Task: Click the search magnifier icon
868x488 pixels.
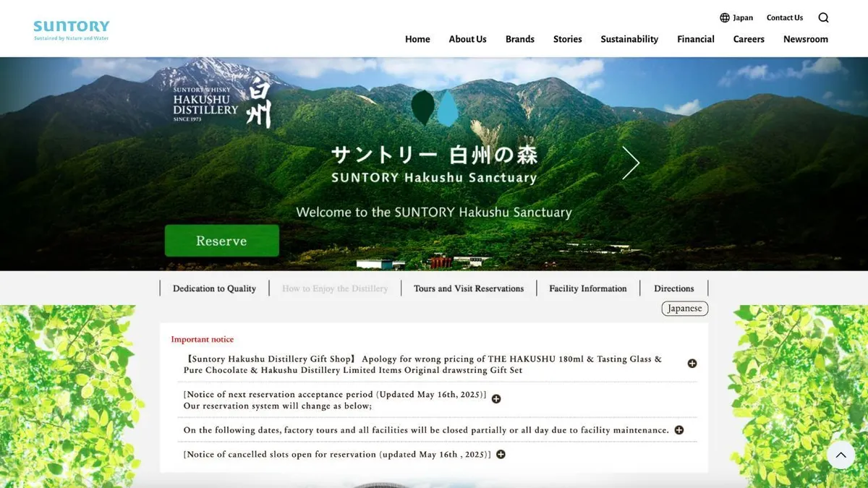Action: click(823, 18)
